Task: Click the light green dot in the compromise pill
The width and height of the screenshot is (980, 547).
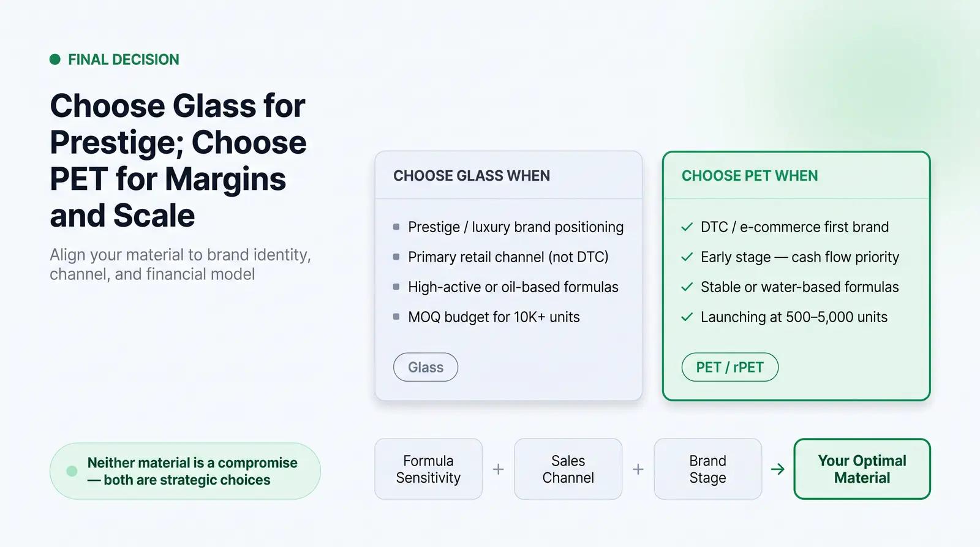Action: click(72, 471)
